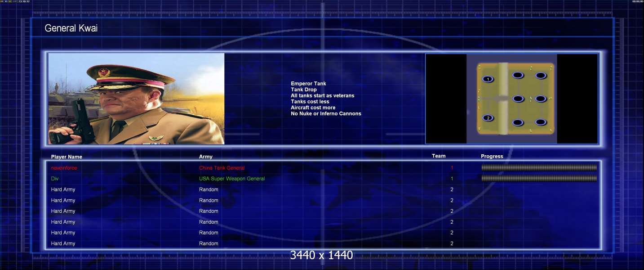Select the 'Aircraft cost more' line
This screenshot has height=270, width=644.
coord(313,108)
